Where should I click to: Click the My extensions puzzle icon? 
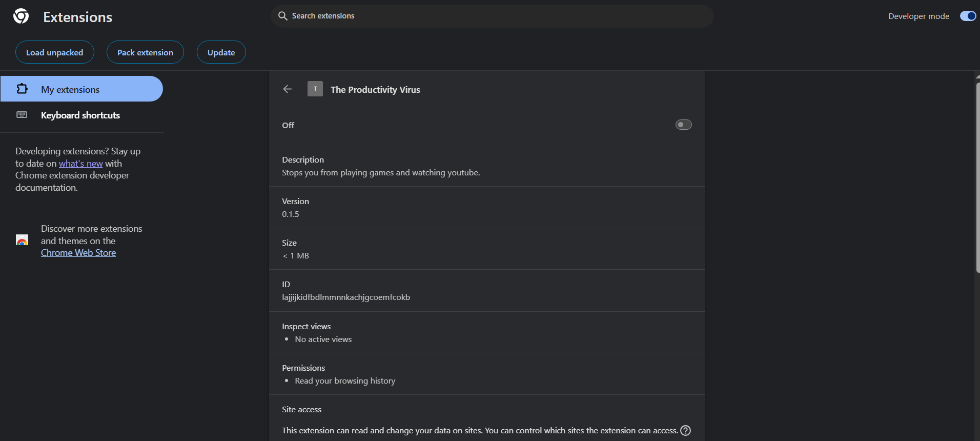22,89
